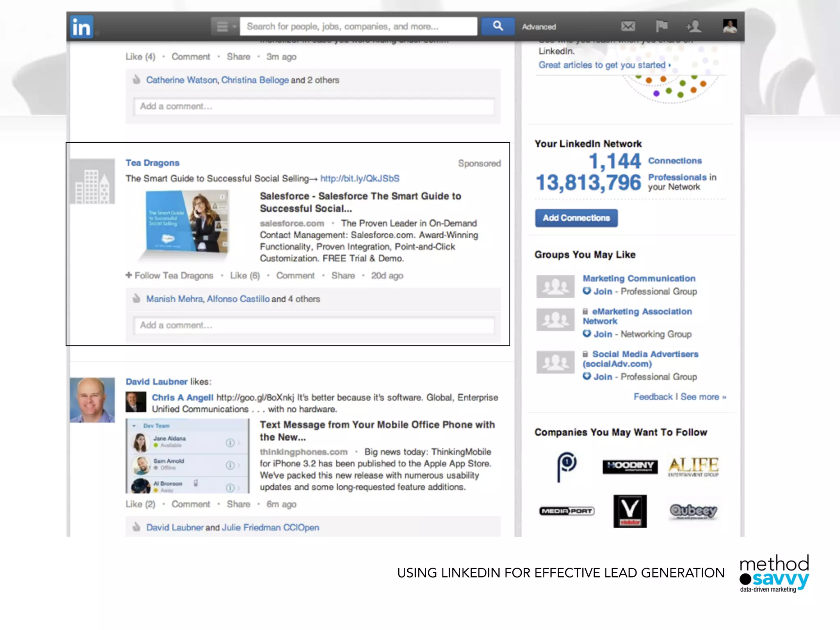The height and width of the screenshot is (630, 840).
Task: Open Chris A Angell's profile link
Action: [183, 397]
